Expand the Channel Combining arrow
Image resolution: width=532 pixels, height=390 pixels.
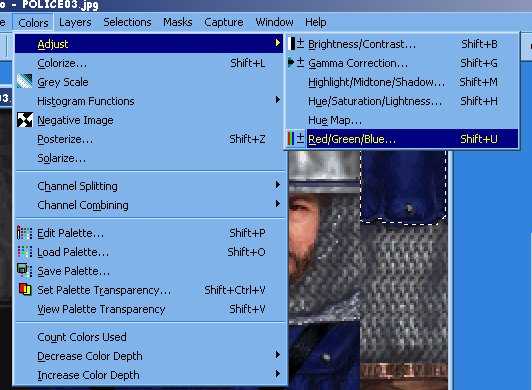[278, 204]
